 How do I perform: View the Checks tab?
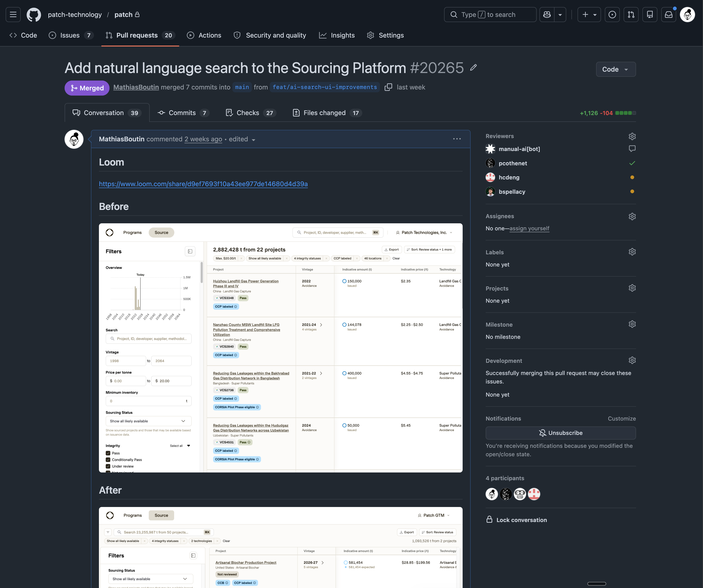tap(251, 113)
